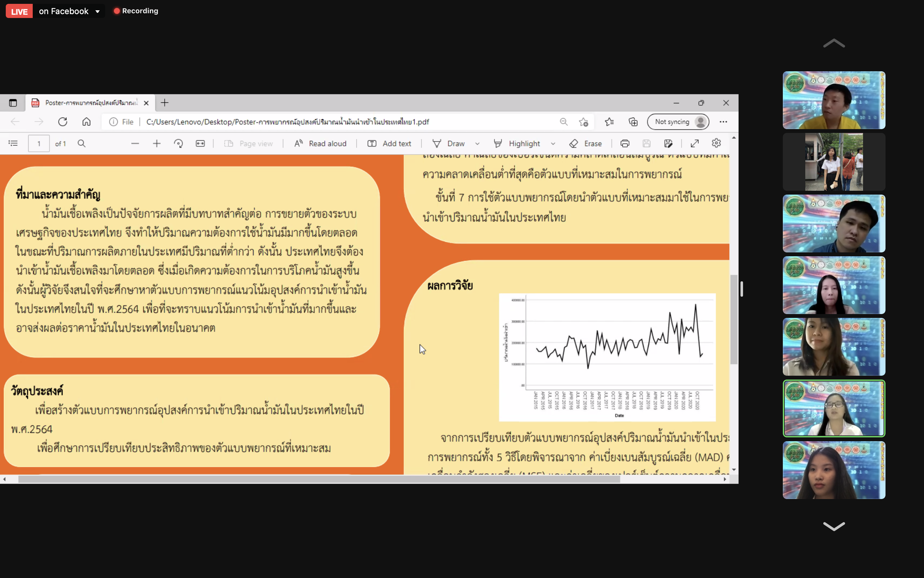This screenshot has width=924, height=578.
Task: Click the Recording indicator
Action: pos(136,11)
